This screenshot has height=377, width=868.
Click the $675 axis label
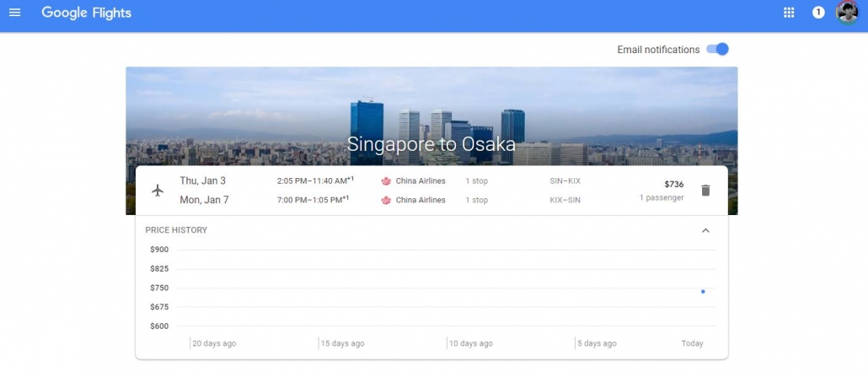(x=159, y=307)
